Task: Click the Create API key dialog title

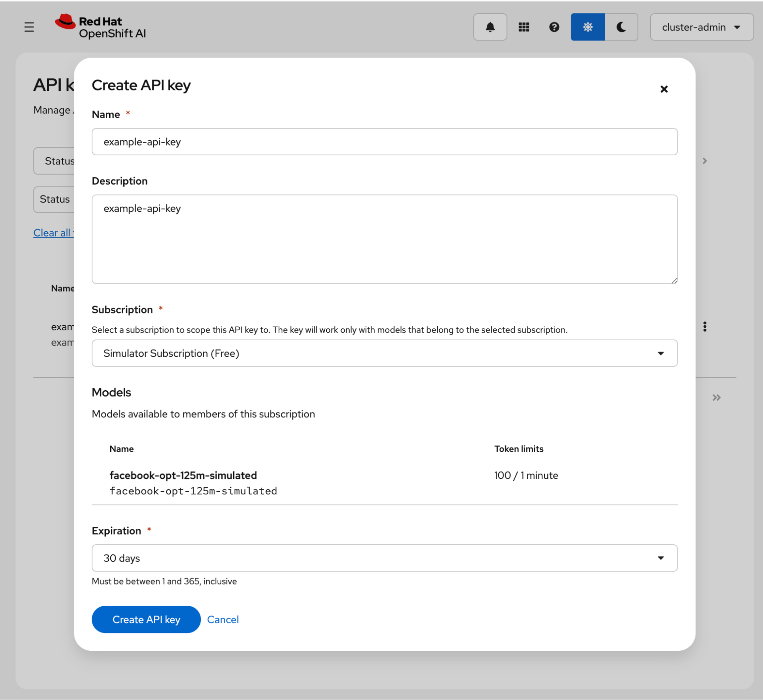Action: (141, 85)
